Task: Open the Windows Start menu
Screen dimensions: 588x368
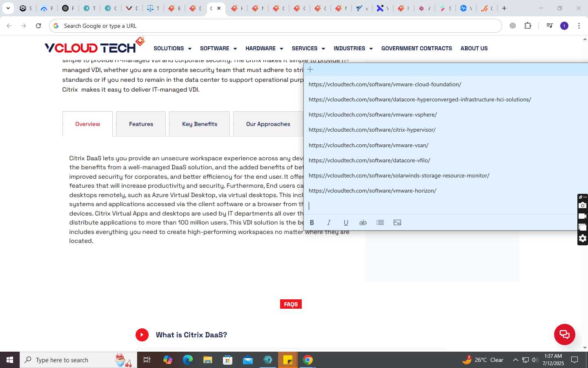Action: coord(10,360)
